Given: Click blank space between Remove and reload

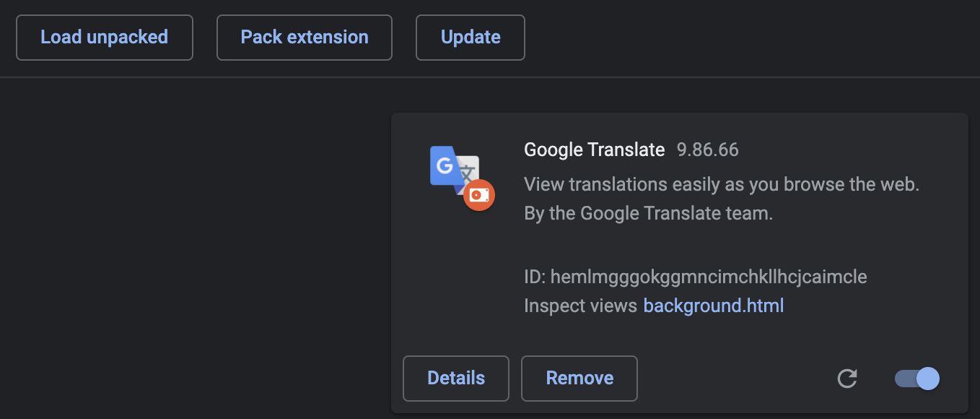Looking at the screenshot, I should (x=736, y=379).
